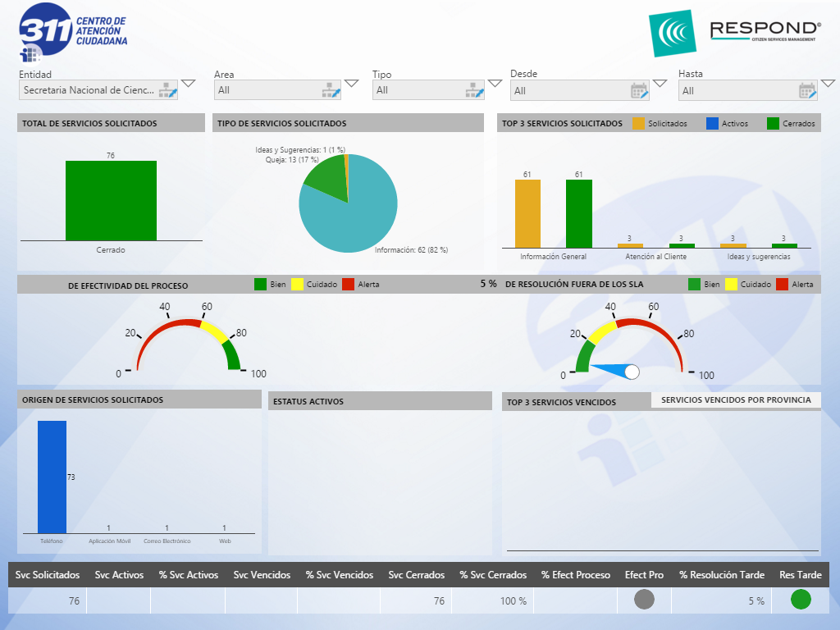Click the Aplicación Móvil axis label
Screen dimensions: 840x630
pyautogui.click(x=109, y=541)
